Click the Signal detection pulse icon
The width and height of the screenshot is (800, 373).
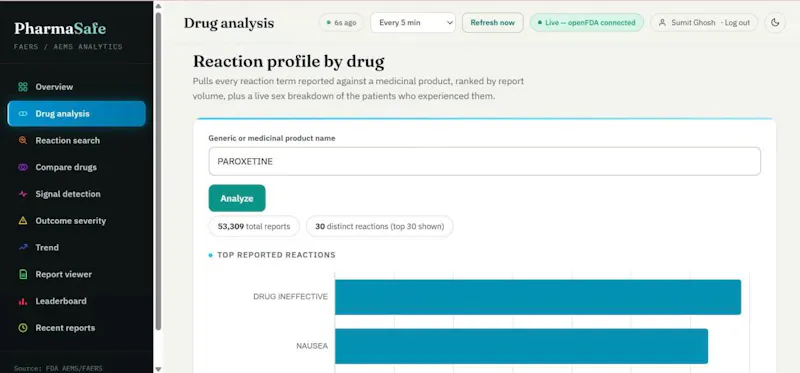coord(22,194)
